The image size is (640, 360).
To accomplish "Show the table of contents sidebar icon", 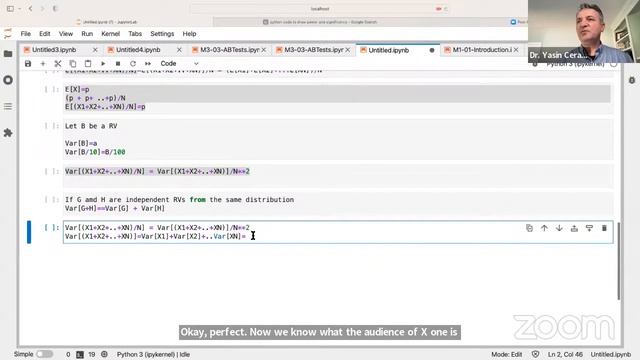I will coord(8,107).
